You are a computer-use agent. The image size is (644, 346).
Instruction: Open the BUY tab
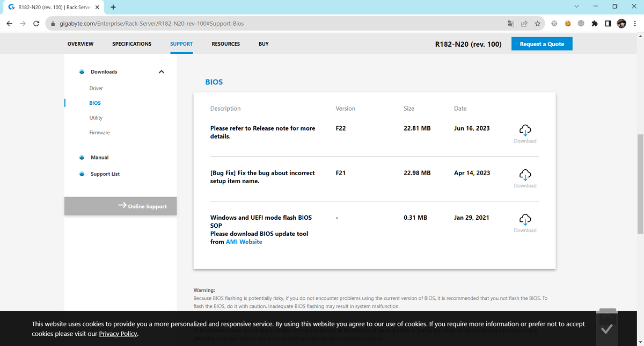click(264, 44)
